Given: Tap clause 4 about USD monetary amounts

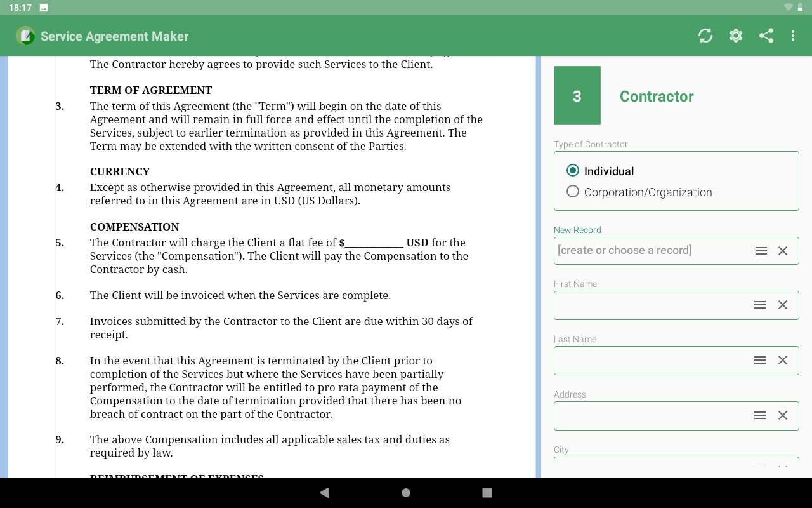Looking at the screenshot, I should tap(270, 194).
